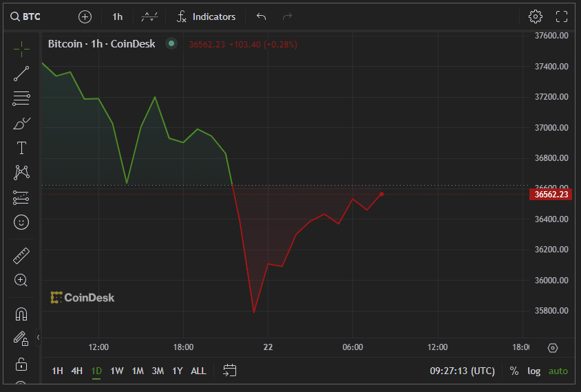Open chart settings via the gear icon

point(536,17)
